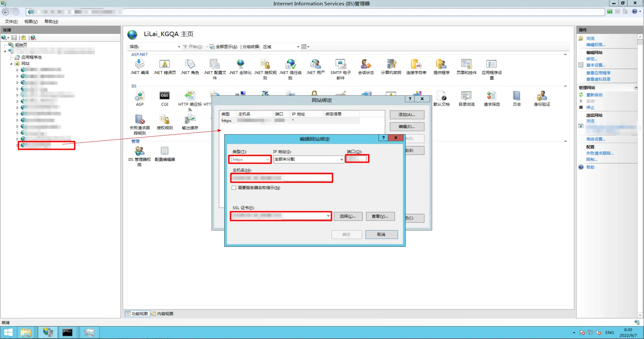Collapse the ASP.NET group section

(x=565, y=55)
